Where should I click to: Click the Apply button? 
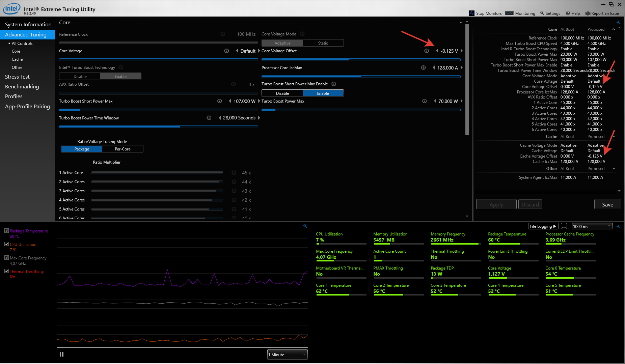(x=496, y=204)
